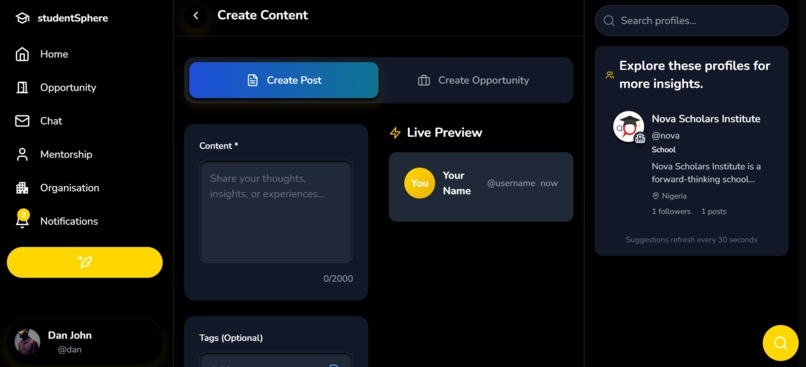The width and height of the screenshot is (806, 367).
Task: Click the Mentorship person icon
Action: (x=22, y=155)
